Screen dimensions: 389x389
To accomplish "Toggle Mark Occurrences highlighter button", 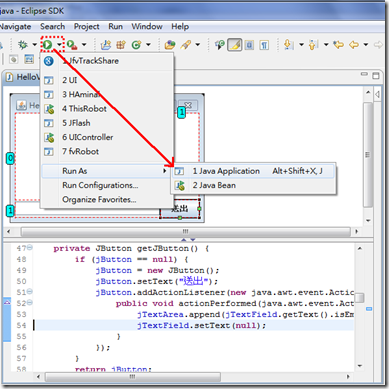I will pos(234,44).
